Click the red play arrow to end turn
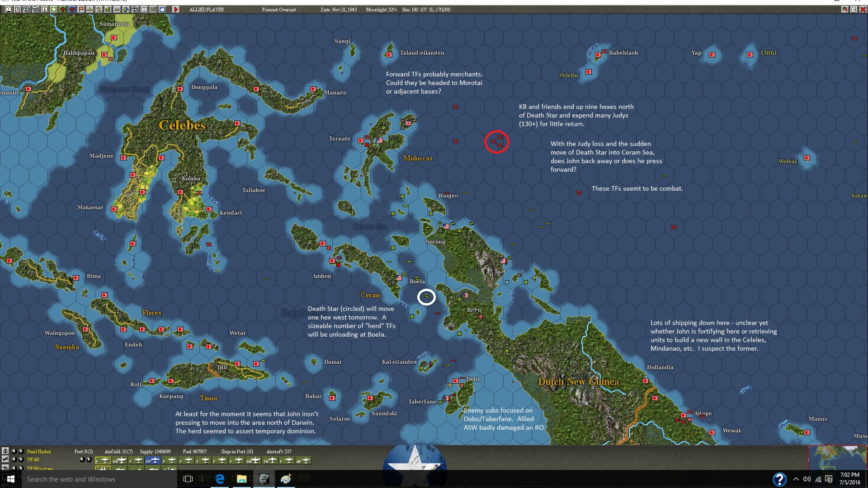 pos(176,9)
